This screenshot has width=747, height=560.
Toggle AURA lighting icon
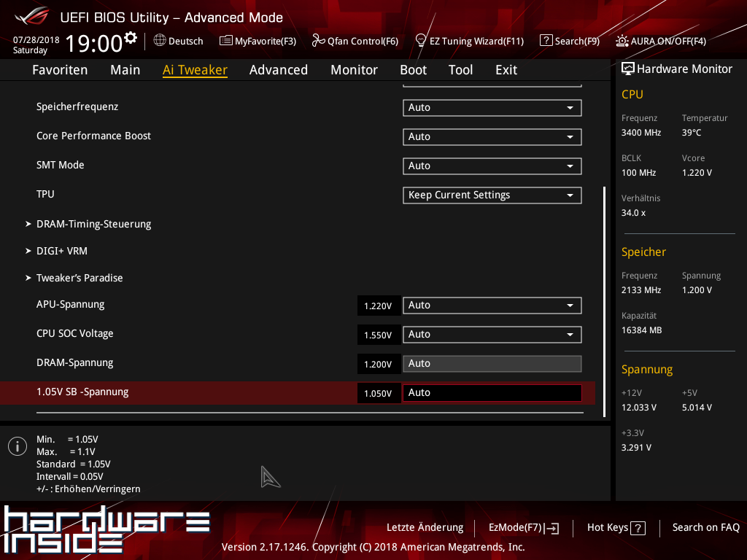pos(622,41)
